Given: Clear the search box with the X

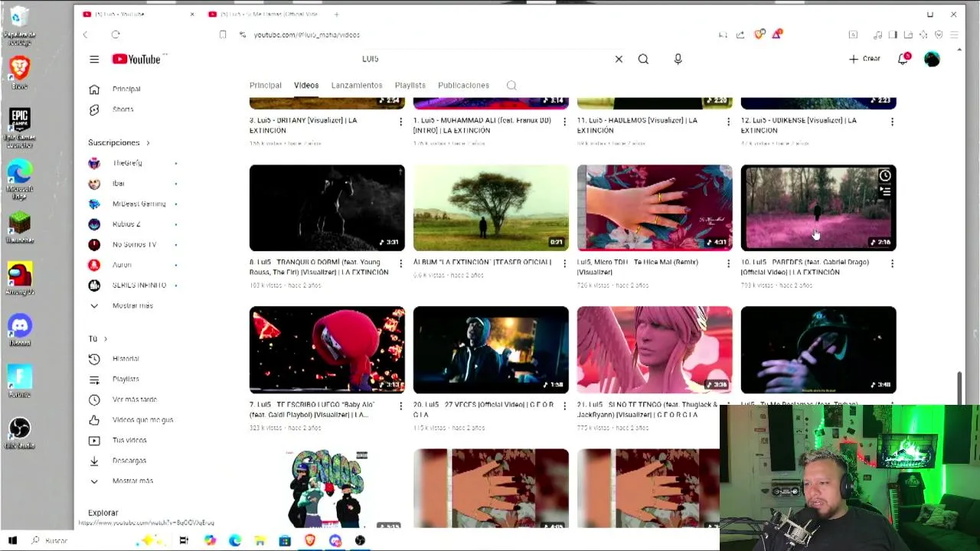Looking at the screenshot, I should click(619, 59).
